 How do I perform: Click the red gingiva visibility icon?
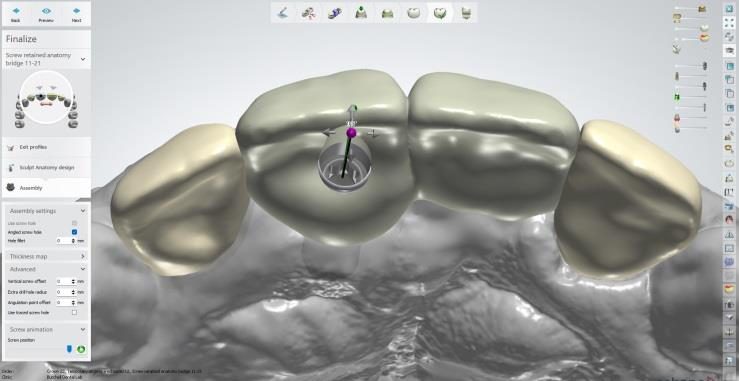coord(677,118)
